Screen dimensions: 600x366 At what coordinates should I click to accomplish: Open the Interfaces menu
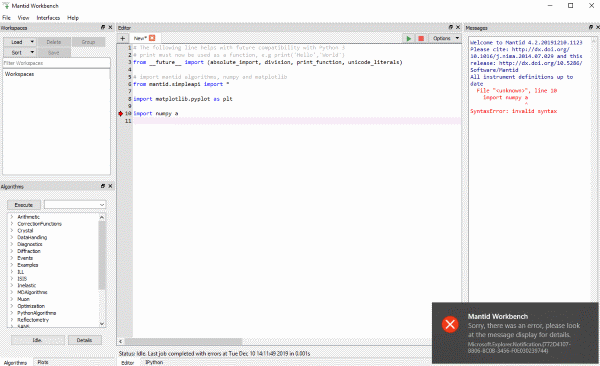[x=48, y=18]
